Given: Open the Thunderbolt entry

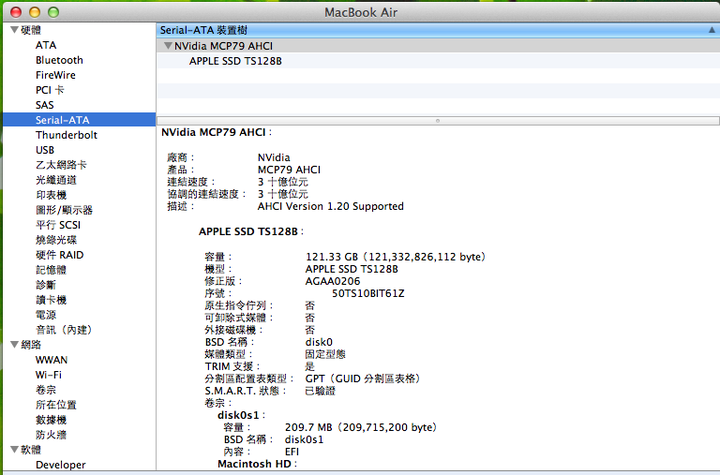Looking at the screenshot, I should pos(67,135).
